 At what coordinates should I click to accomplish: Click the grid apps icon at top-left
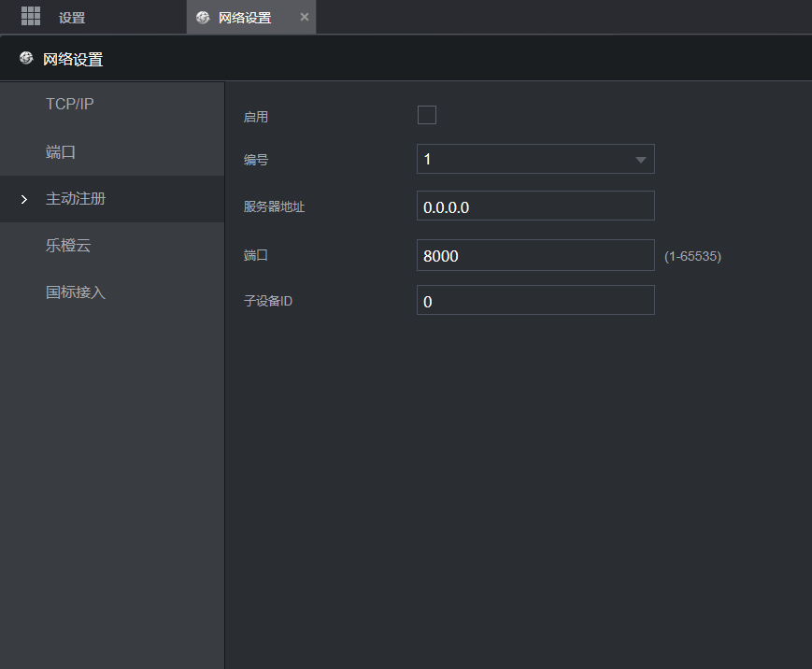click(x=31, y=16)
